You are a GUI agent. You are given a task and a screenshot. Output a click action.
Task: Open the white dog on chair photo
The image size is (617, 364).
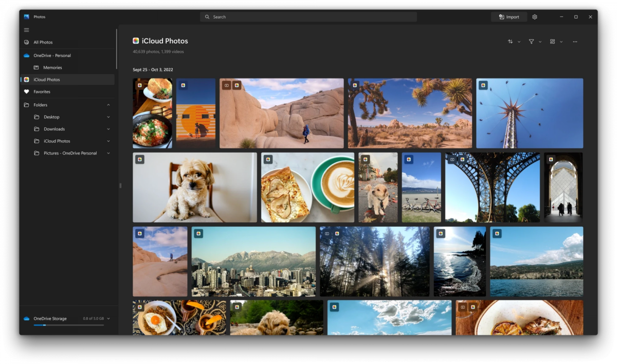point(195,187)
